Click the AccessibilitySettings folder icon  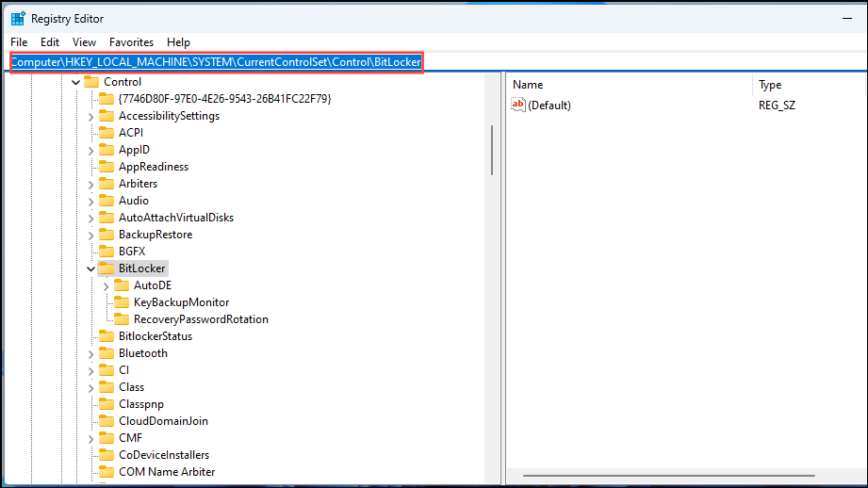[x=106, y=116]
